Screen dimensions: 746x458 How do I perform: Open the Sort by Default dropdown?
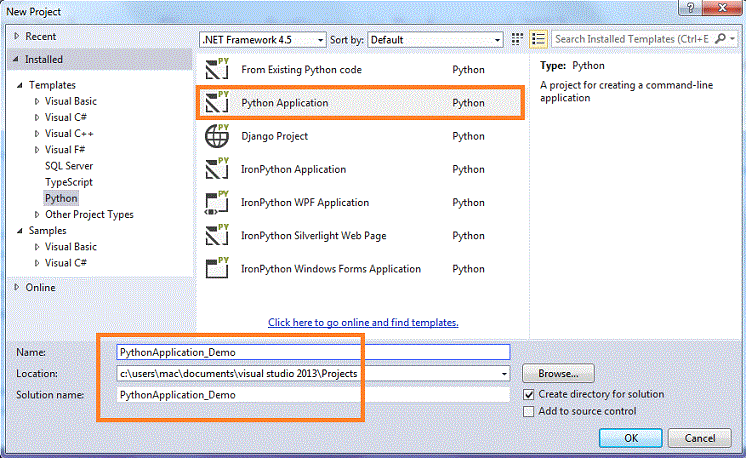[x=435, y=39]
